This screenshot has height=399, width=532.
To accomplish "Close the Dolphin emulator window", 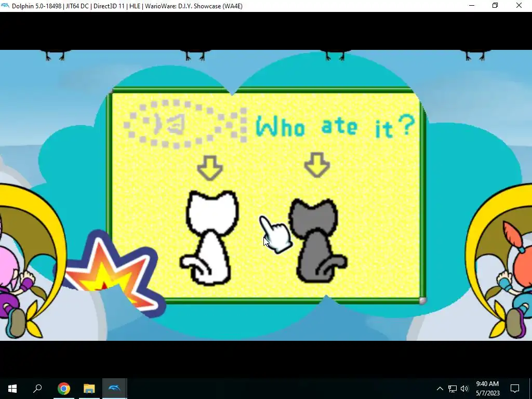I will pyautogui.click(x=519, y=5).
